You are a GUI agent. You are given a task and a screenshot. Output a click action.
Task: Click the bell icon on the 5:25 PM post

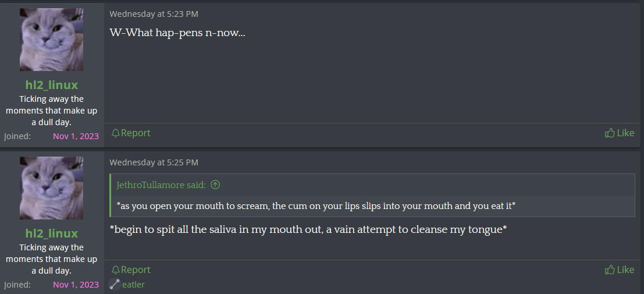tap(115, 270)
